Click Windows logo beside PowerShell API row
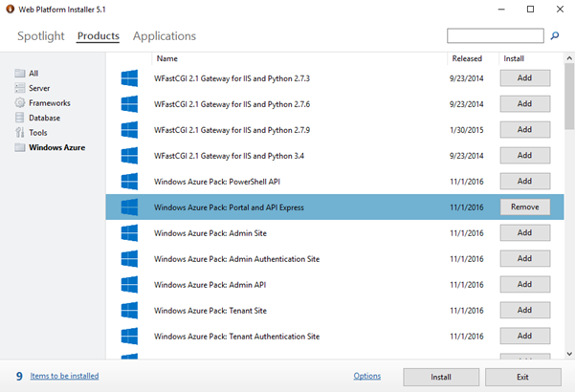Image resolution: width=575 pixels, height=392 pixels. (x=129, y=182)
